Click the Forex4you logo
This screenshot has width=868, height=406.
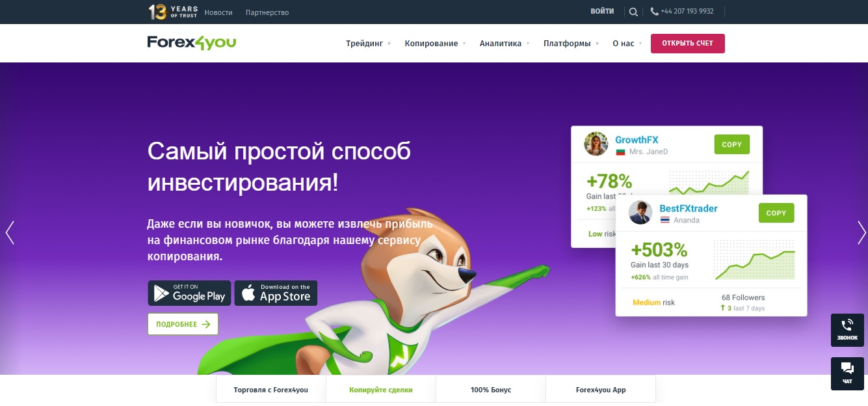[x=192, y=43]
